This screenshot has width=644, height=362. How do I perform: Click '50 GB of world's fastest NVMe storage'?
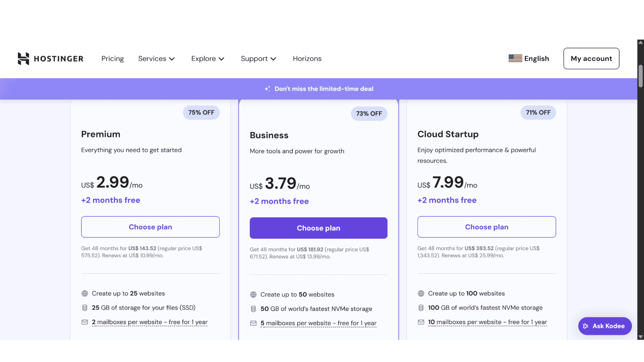tap(316, 309)
